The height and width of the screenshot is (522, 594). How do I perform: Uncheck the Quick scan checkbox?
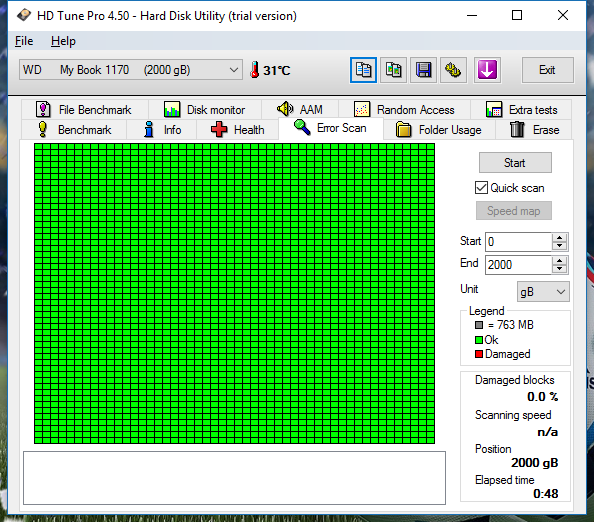pos(481,188)
